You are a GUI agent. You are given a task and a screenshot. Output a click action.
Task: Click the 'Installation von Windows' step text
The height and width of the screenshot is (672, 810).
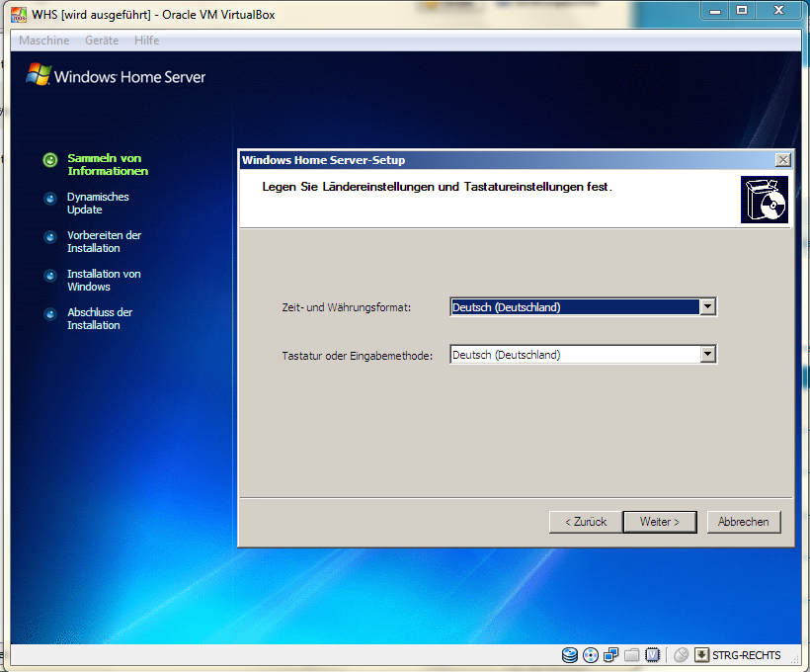104,281
